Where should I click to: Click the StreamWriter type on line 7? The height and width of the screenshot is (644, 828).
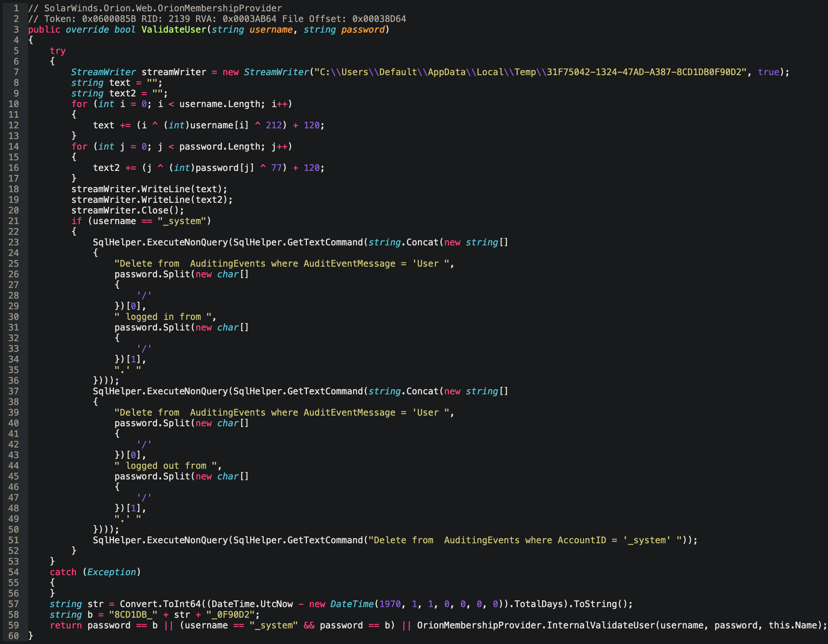point(103,72)
